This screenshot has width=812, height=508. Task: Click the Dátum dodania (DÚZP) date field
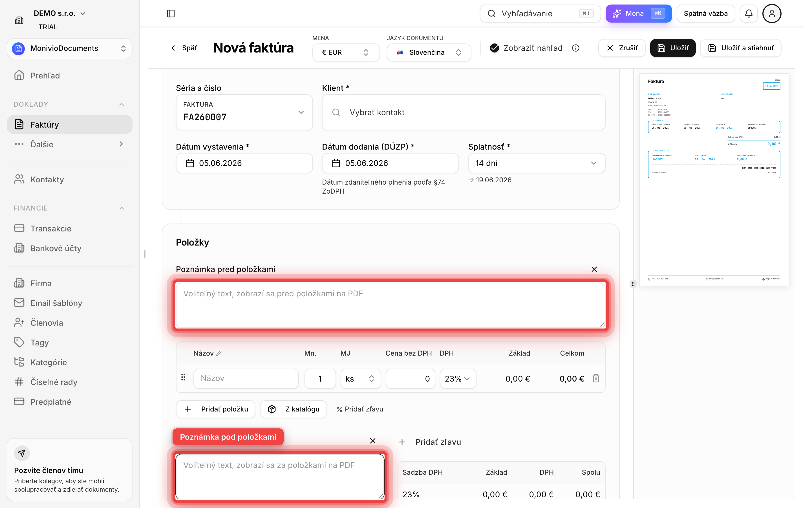click(x=390, y=163)
